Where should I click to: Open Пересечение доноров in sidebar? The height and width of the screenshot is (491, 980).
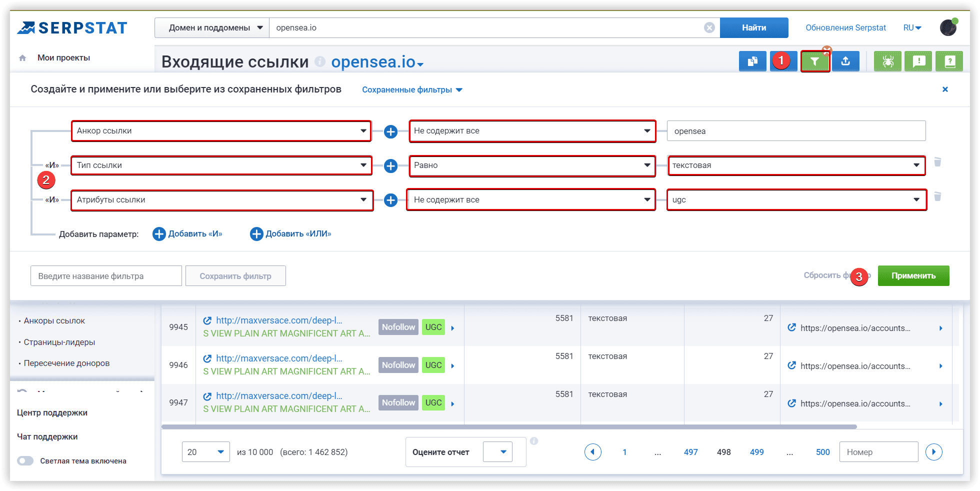pos(66,363)
